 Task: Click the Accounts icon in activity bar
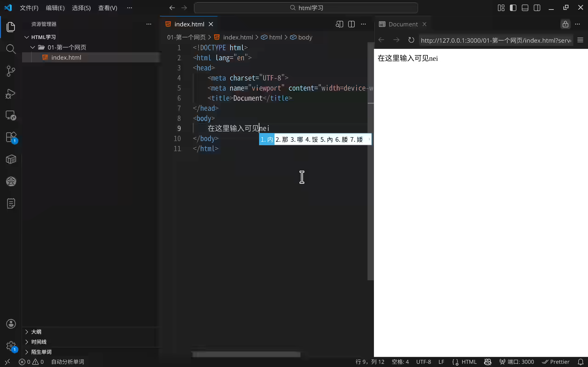11,324
